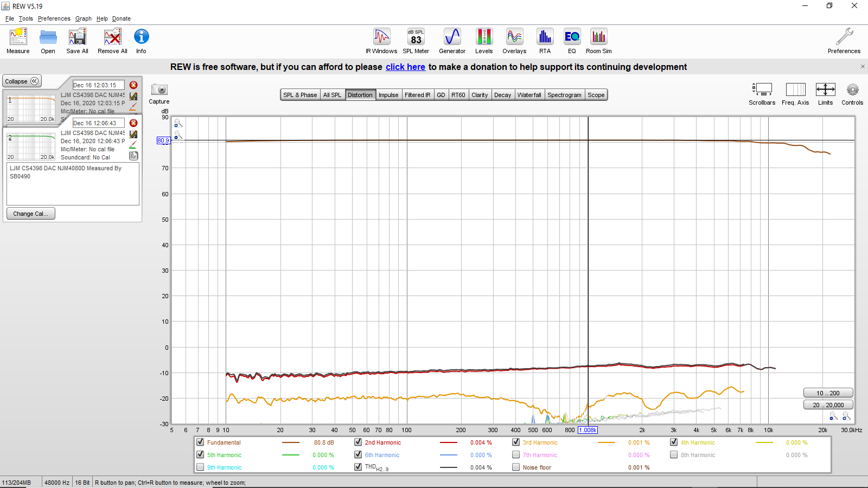Remove all measurements
This screenshot has width=868, height=488.
[x=112, y=41]
